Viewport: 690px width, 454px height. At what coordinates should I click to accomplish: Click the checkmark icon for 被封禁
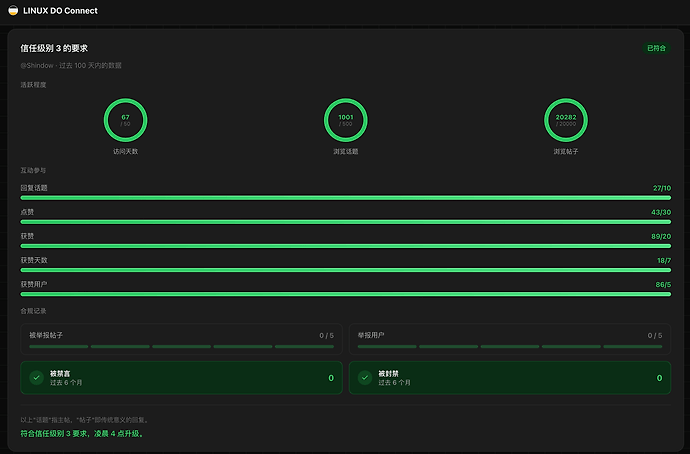365,377
